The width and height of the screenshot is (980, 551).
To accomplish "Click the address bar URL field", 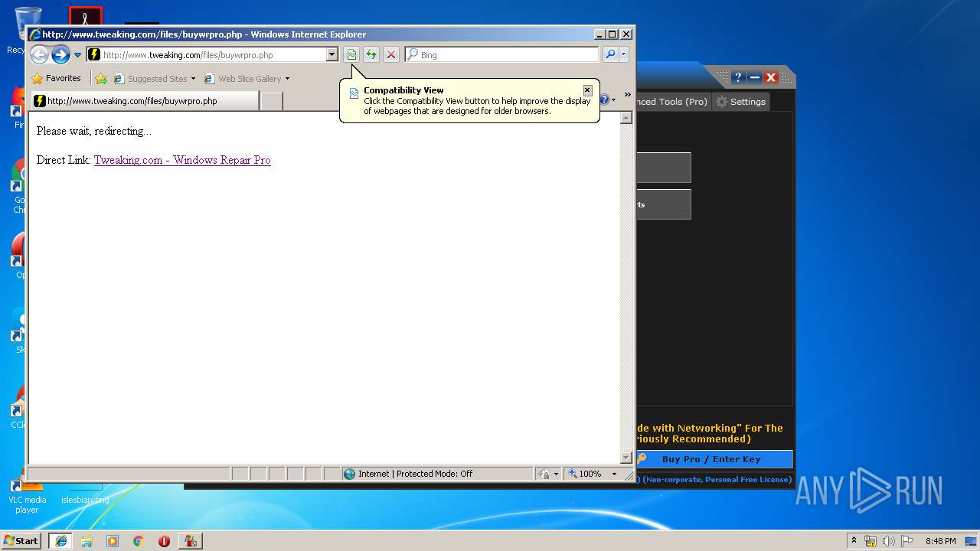I will tap(213, 54).
